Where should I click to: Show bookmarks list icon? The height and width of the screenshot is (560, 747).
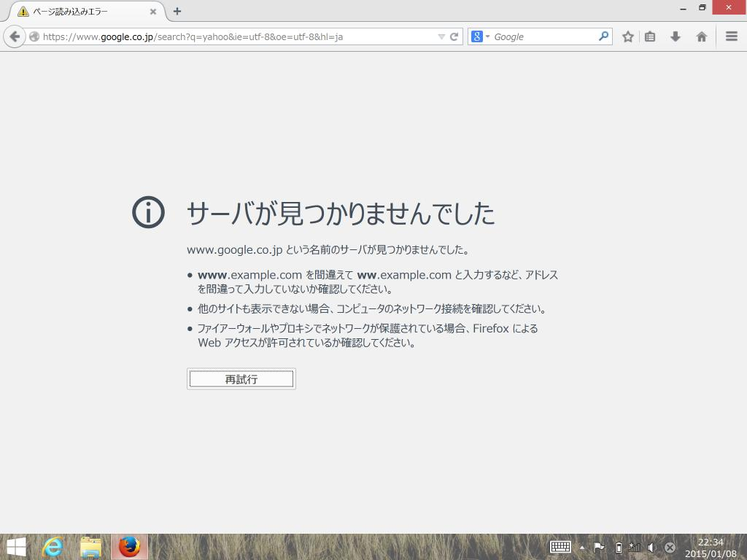click(650, 36)
